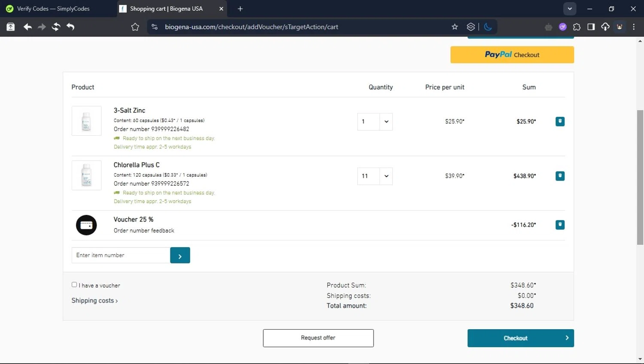Remove the Voucher 25 % via trash icon
This screenshot has height=364, width=644.
point(560,225)
